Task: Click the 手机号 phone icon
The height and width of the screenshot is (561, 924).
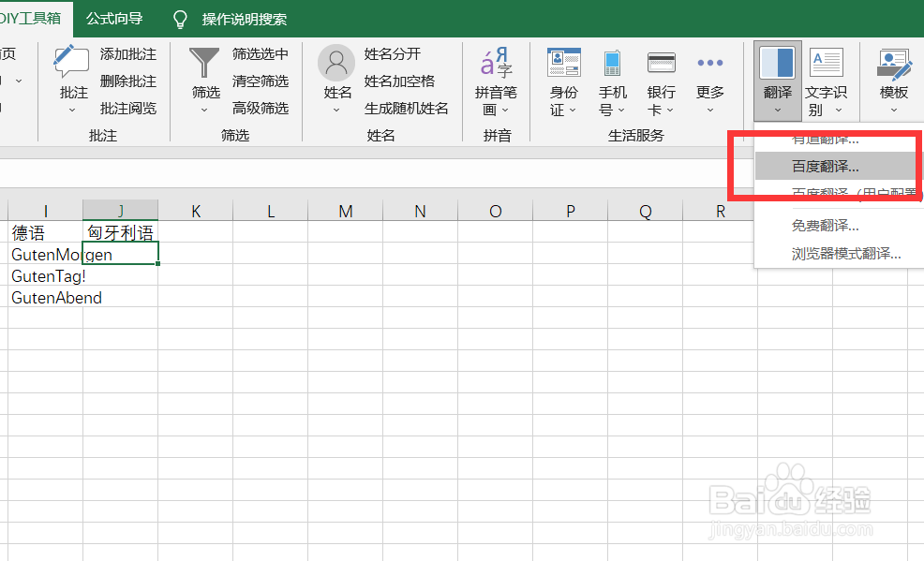Action: tap(612, 63)
